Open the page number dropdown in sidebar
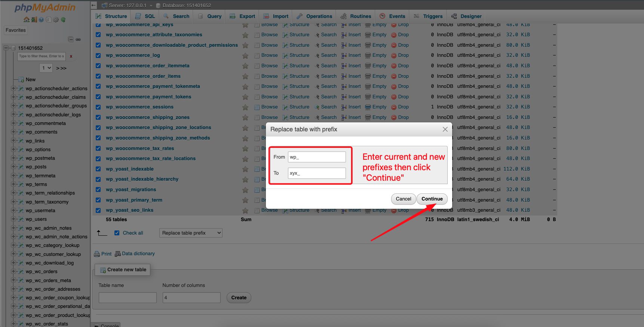This screenshot has width=644, height=327. [46, 68]
